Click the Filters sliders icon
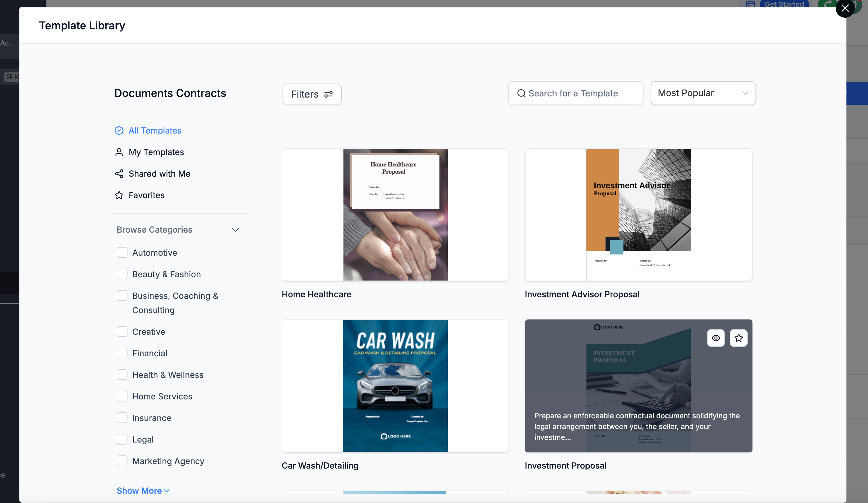Image resolution: width=868 pixels, height=503 pixels. 329,94
